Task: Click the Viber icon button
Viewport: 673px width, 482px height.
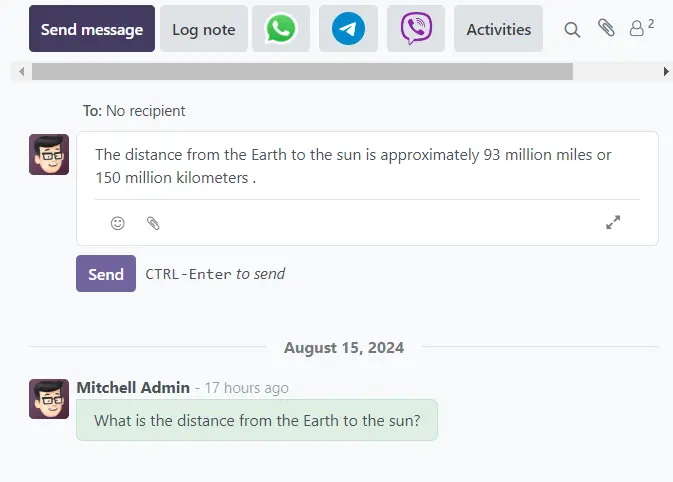Action: 416,29
